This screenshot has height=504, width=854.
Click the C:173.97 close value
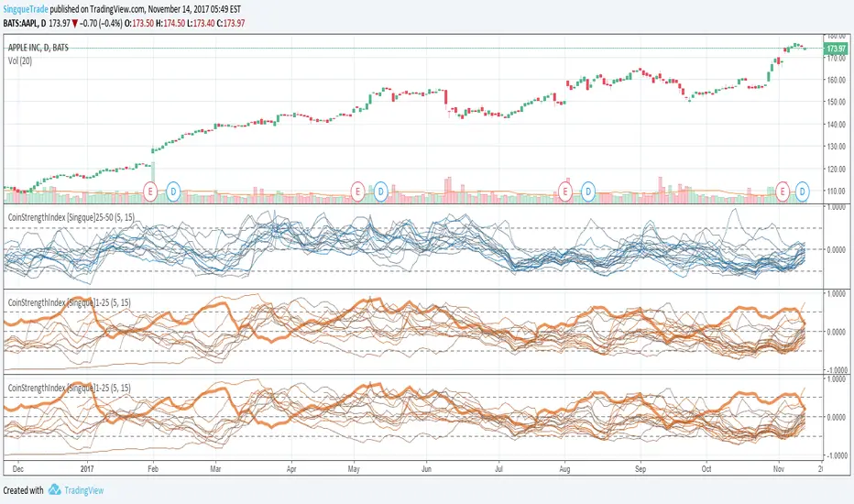(230, 24)
